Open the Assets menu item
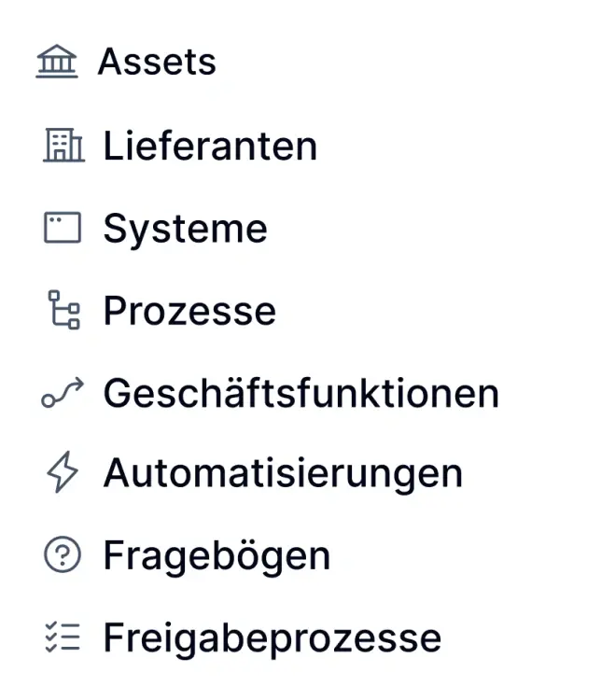This screenshot has width=615, height=700. click(157, 63)
